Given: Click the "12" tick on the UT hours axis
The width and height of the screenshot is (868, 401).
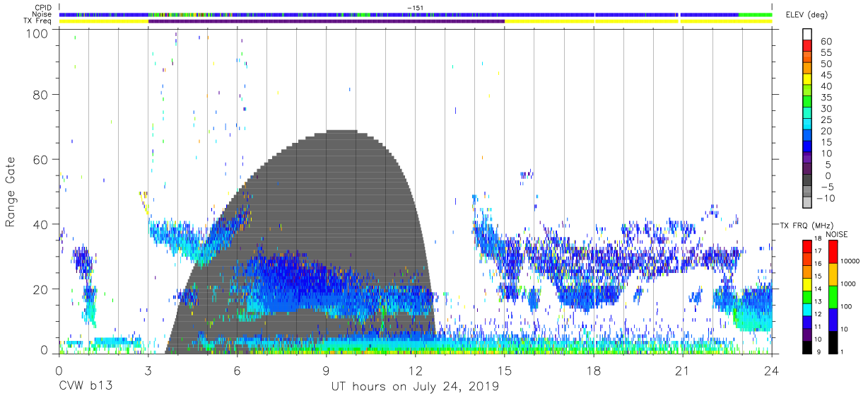Looking at the screenshot, I should (x=416, y=370).
